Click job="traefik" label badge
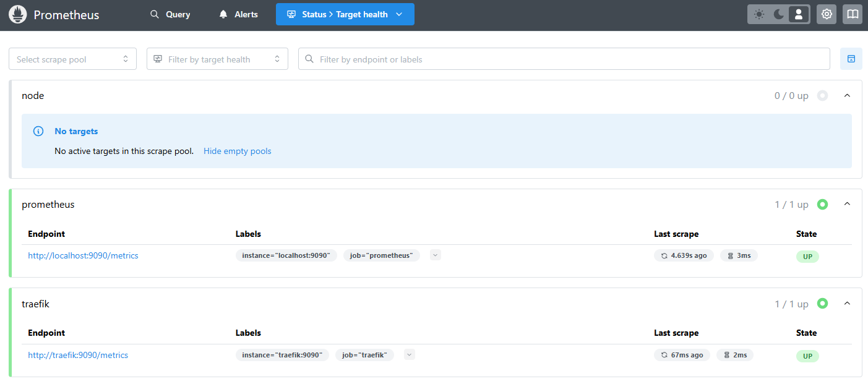 [364, 355]
